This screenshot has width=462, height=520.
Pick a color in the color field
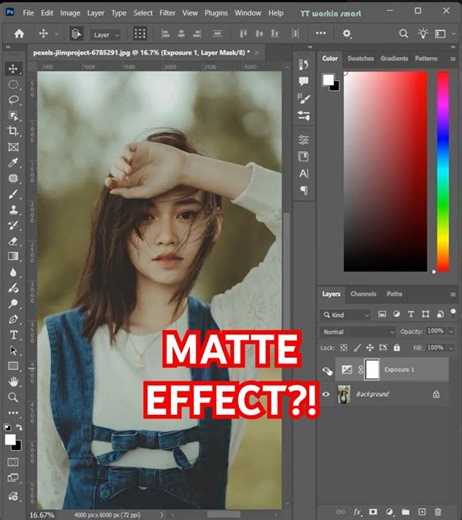point(385,171)
